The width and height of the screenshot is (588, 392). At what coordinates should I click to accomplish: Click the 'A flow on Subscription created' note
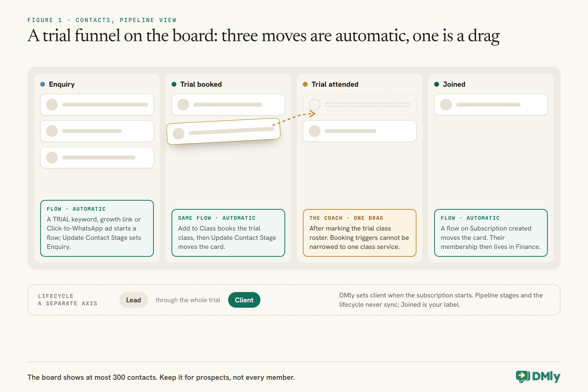tap(491, 233)
